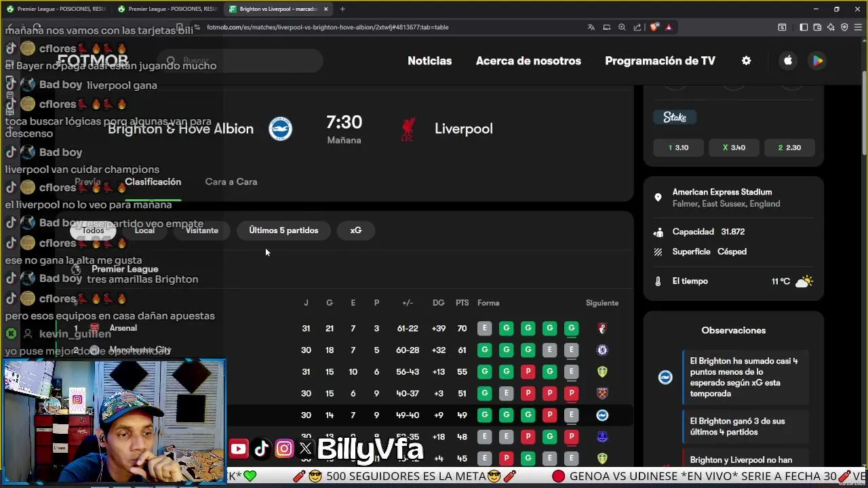The image size is (868, 488).
Task: Click home odds button 1 3.10
Action: coord(679,147)
